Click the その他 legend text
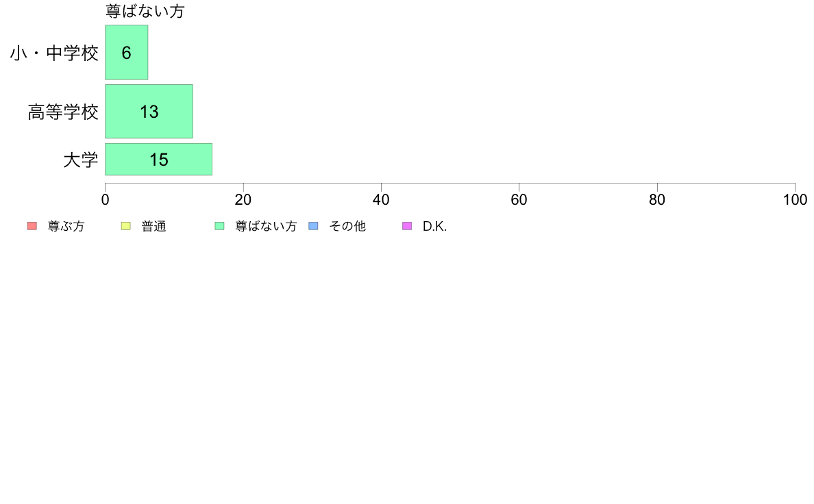814x504 pixels. (x=347, y=226)
